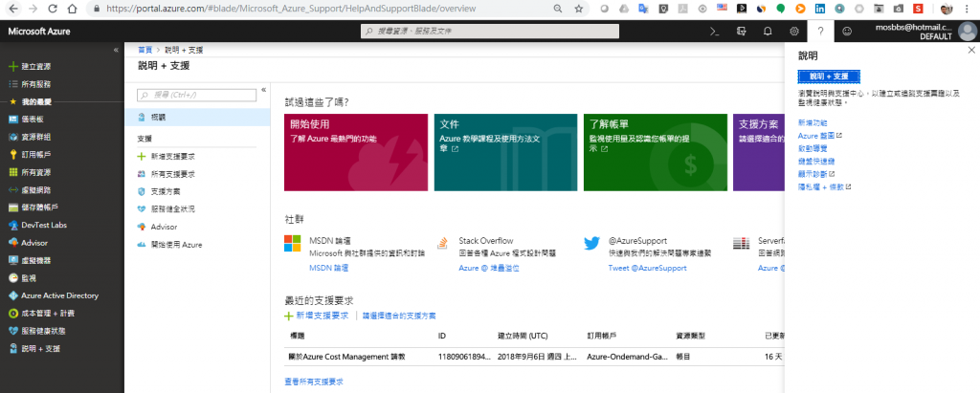
Task: Click the 請選擇適合的支援方案 link
Action: point(399,316)
